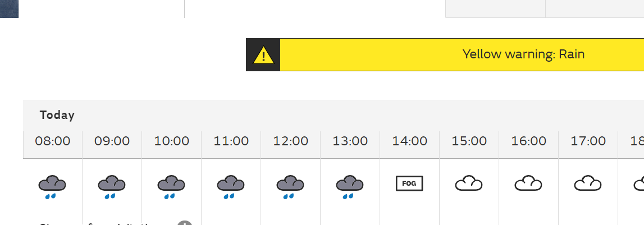This screenshot has height=225, width=644.
Task: Click the precipitation info icon
Action: [185, 223]
